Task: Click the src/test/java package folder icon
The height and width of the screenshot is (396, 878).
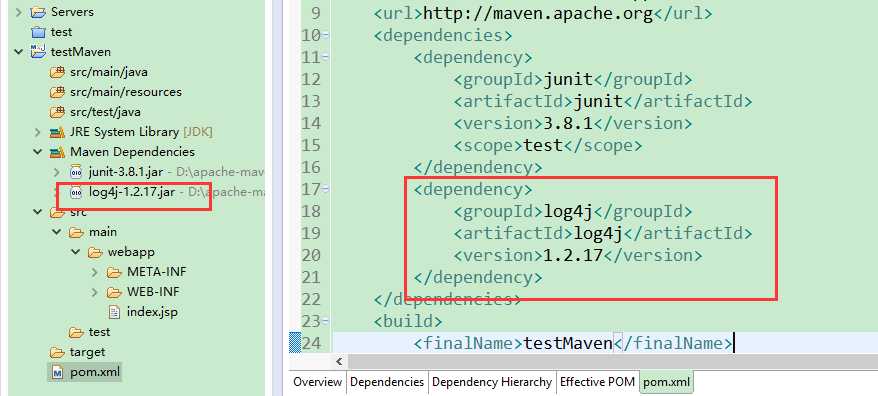Action: [57, 112]
